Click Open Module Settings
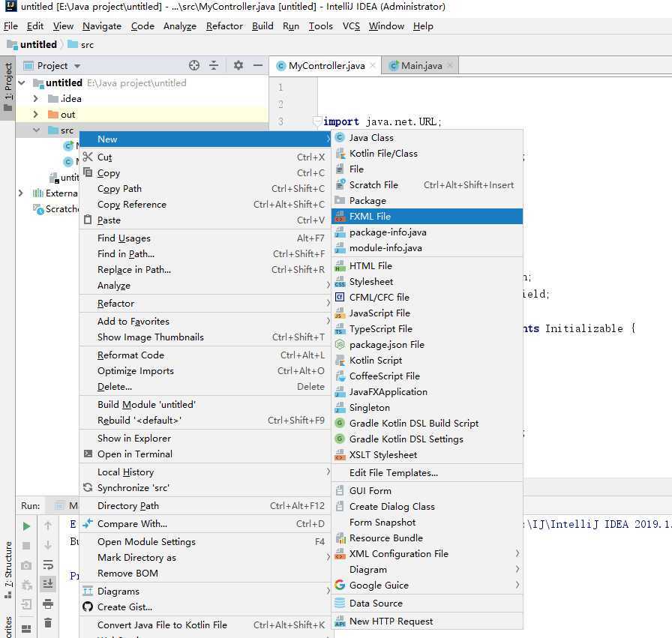The image size is (672, 638). (x=205, y=541)
